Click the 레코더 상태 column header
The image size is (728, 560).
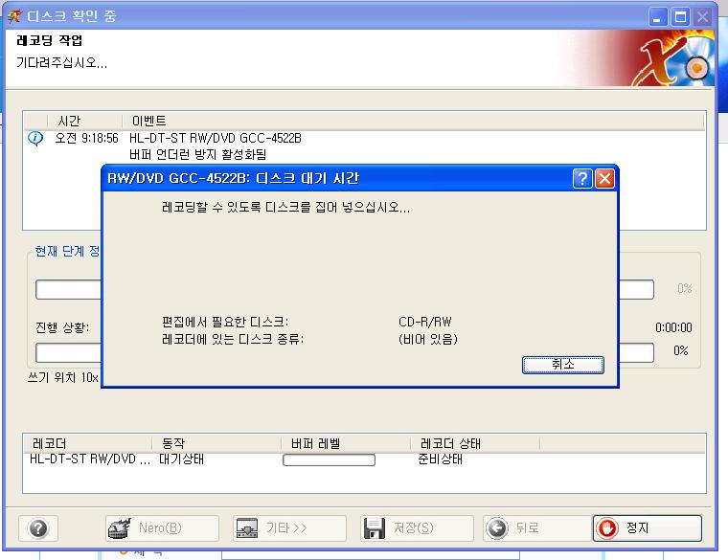tap(475, 443)
